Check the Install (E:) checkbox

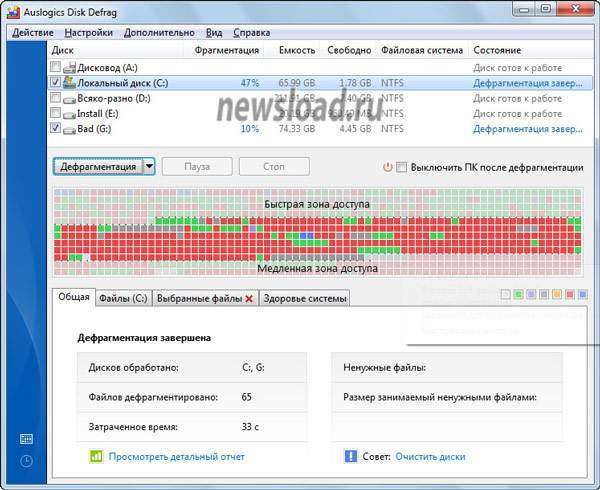tap(55, 112)
